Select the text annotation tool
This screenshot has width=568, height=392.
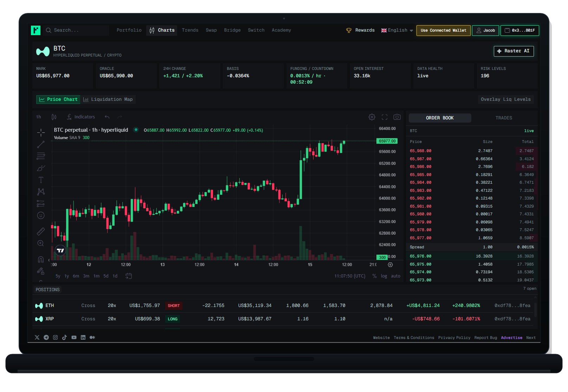pyautogui.click(x=41, y=180)
